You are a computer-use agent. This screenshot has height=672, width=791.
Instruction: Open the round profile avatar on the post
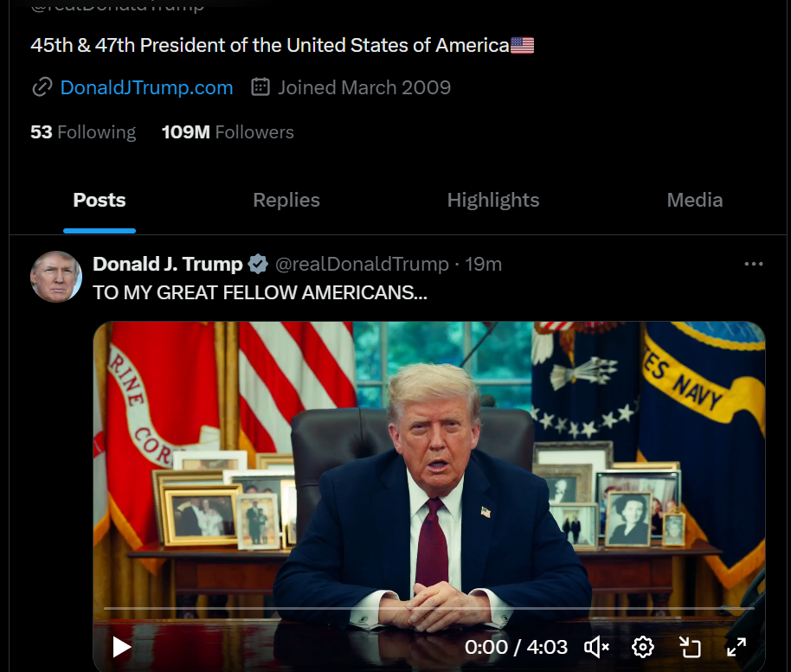click(x=56, y=277)
